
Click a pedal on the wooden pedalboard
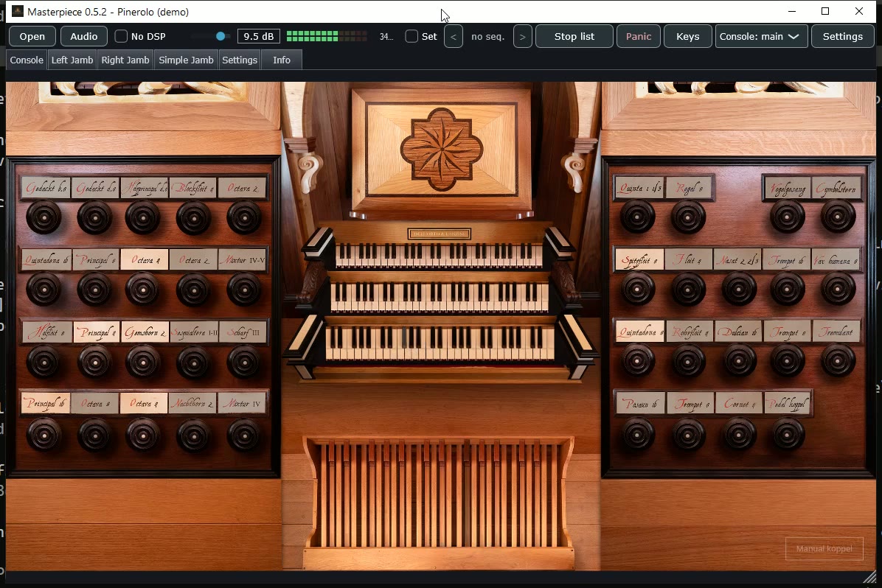[x=439, y=494]
